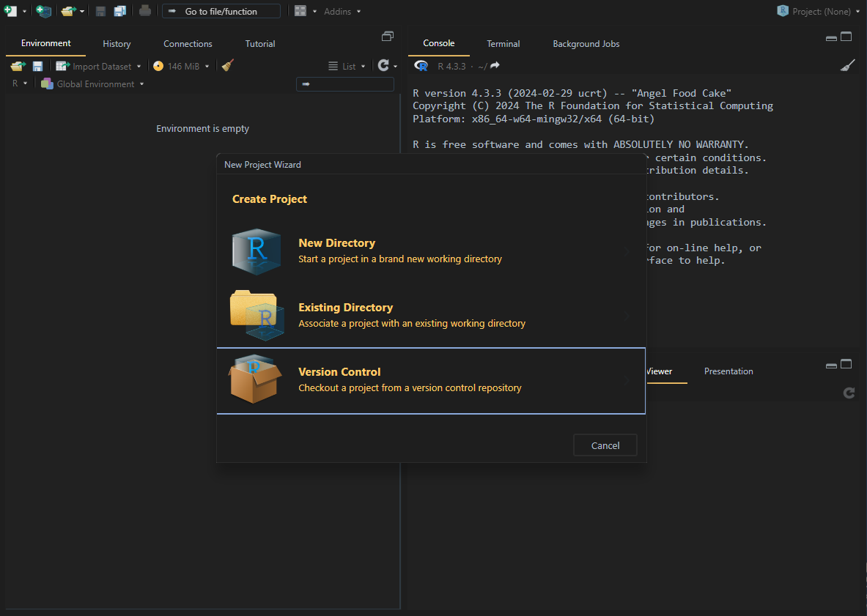Viewport: 867px width, 616px height.
Task: Click the view working directory arrow icon in Console
Action: [495, 65]
